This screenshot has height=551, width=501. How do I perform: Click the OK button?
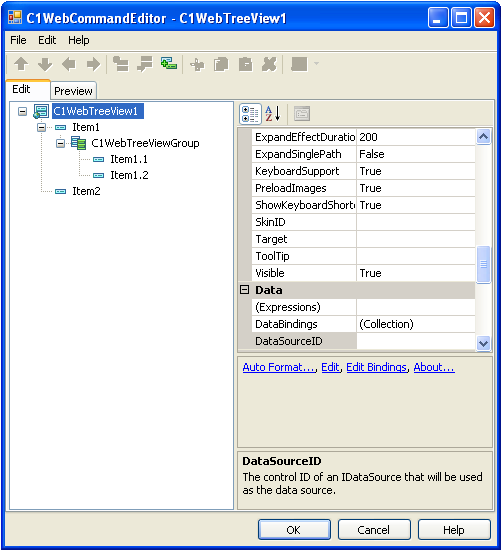[x=294, y=530]
